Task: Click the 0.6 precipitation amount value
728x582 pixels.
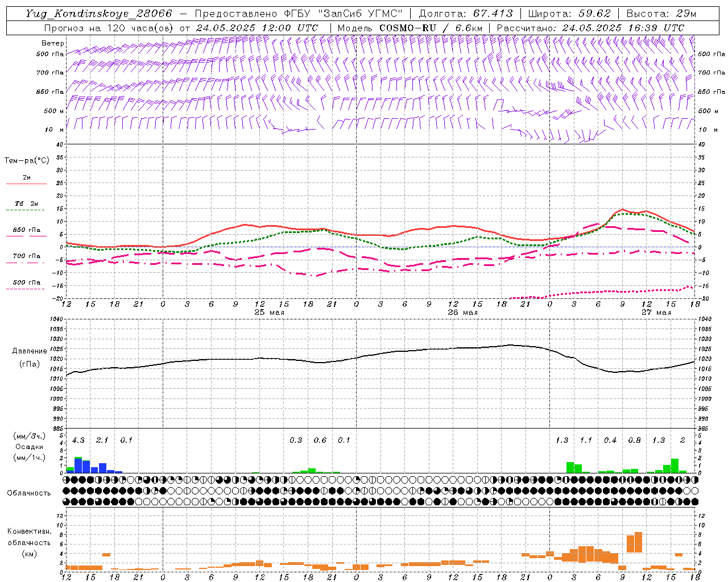Action: coord(320,440)
